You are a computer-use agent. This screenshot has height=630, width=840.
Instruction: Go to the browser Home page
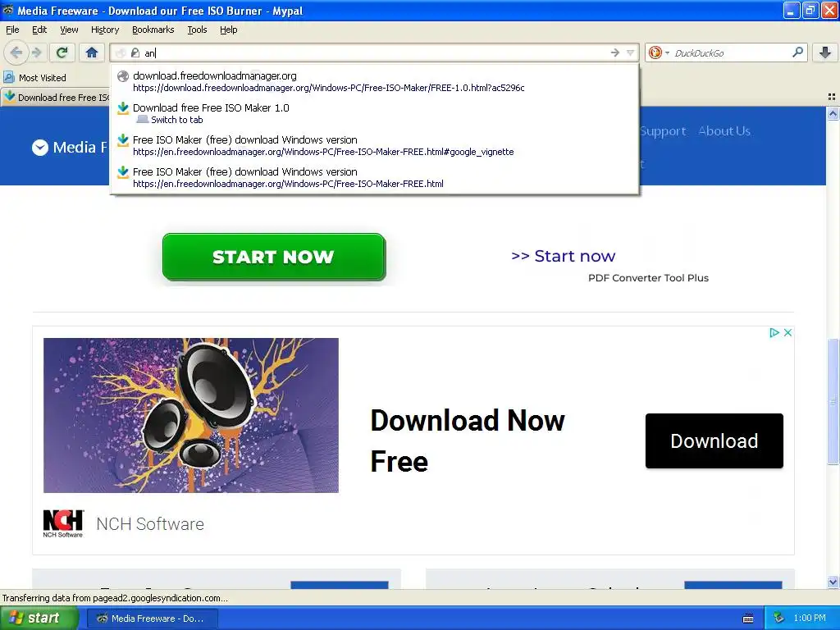(92, 52)
